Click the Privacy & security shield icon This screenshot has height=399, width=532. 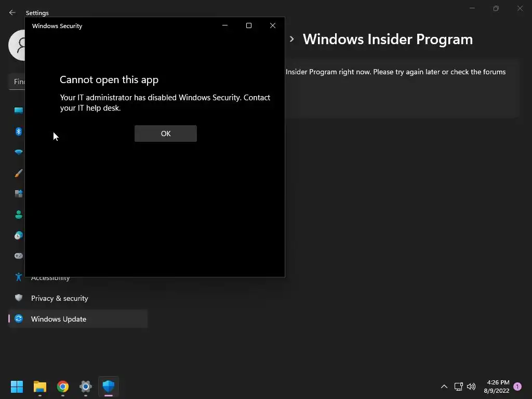point(19,298)
